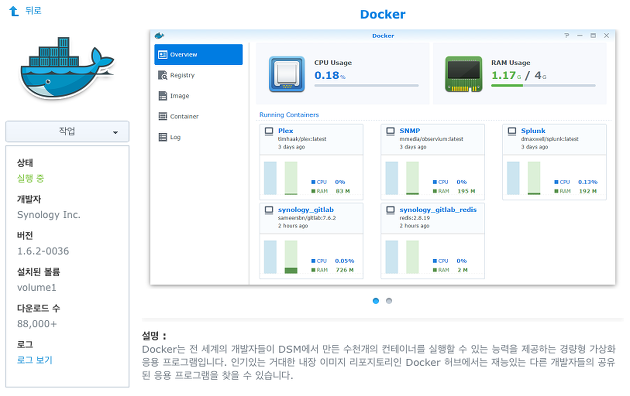630x396 pixels.
Task: Minimize the embedded Docker window
Action: pos(580,35)
